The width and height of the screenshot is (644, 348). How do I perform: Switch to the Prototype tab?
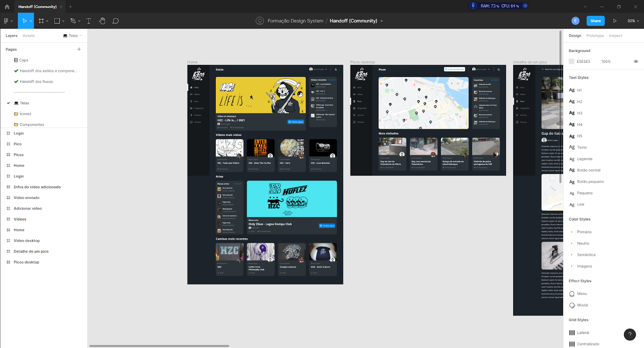(595, 36)
